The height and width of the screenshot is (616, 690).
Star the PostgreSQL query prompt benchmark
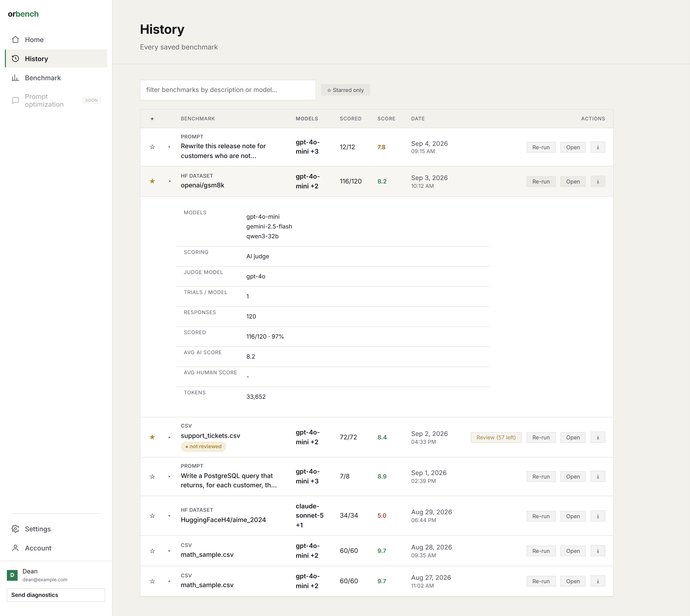[152, 477]
